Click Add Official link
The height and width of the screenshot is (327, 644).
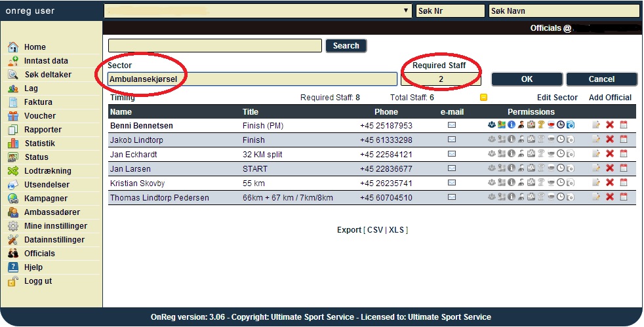point(610,97)
